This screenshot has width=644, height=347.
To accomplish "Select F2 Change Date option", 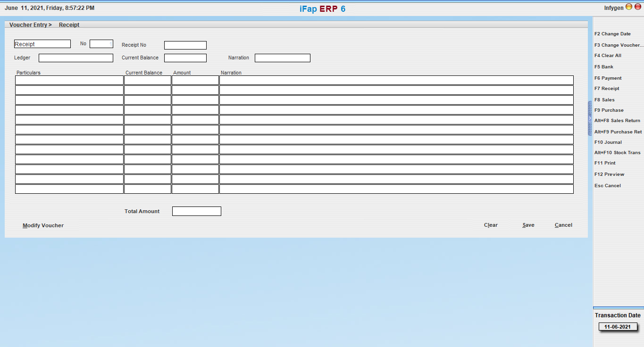I will (x=612, y=34).
